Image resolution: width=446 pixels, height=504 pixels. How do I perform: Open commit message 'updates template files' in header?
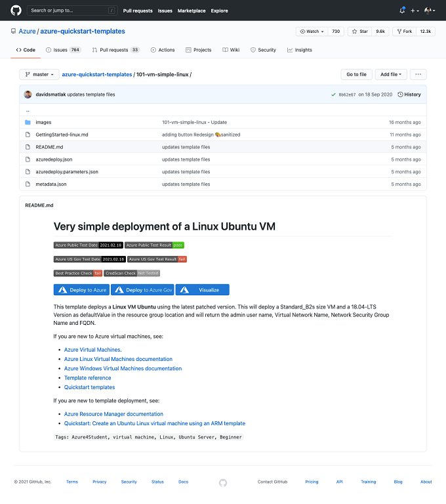(x=91, y=94)
